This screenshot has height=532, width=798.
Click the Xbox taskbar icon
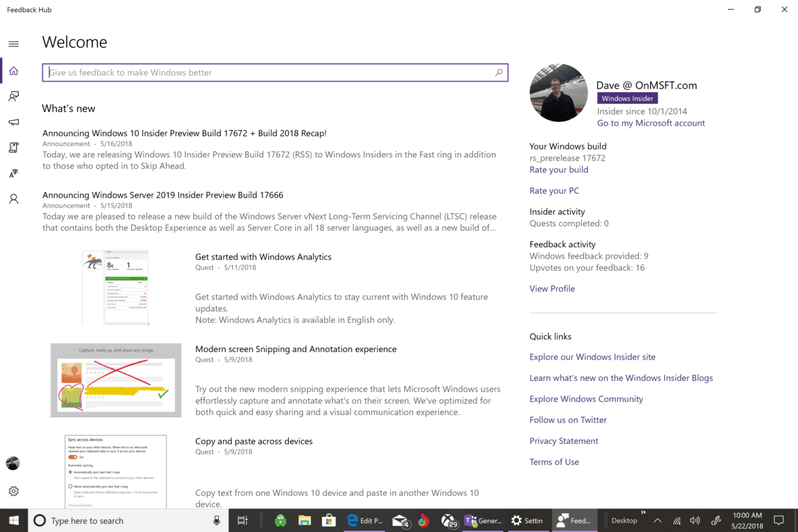point(449,520)
